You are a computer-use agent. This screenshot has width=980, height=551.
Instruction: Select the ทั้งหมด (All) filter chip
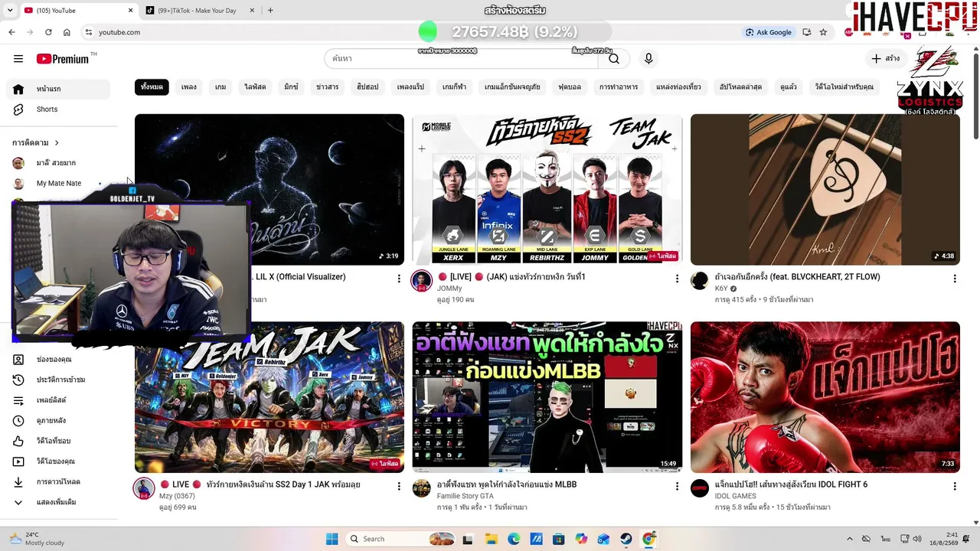[152, 87]
